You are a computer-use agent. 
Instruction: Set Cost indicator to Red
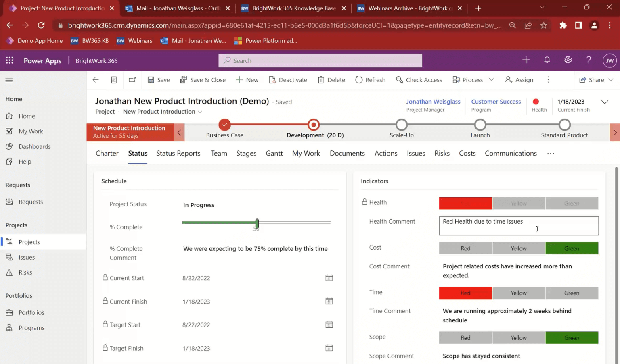(x=465, y=248)
